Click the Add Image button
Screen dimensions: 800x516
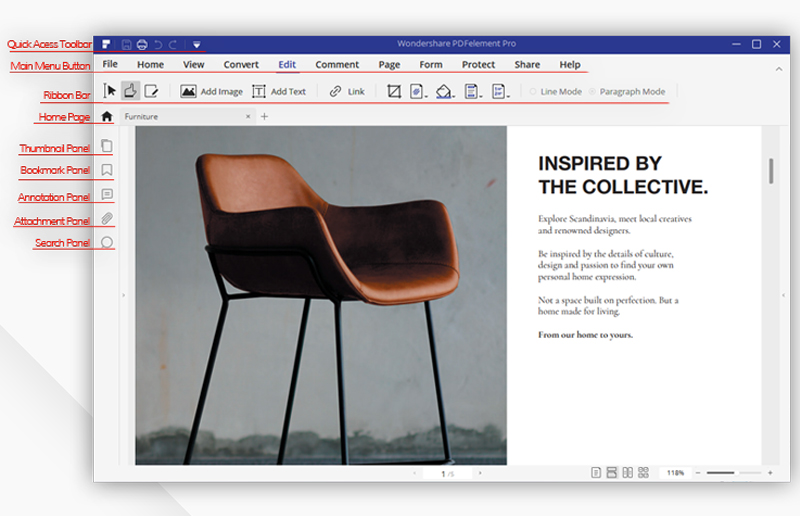coord(211,91)
